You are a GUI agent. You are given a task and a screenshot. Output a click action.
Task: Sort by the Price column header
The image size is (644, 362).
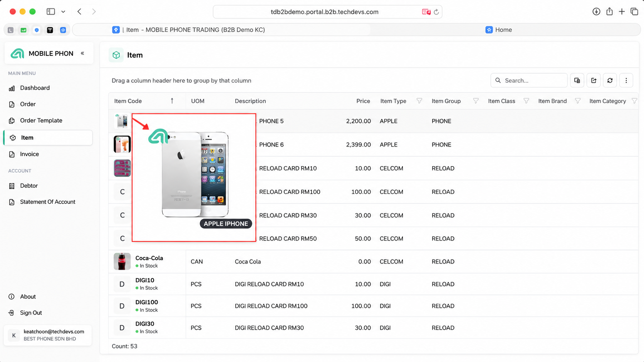pos(363,101)
